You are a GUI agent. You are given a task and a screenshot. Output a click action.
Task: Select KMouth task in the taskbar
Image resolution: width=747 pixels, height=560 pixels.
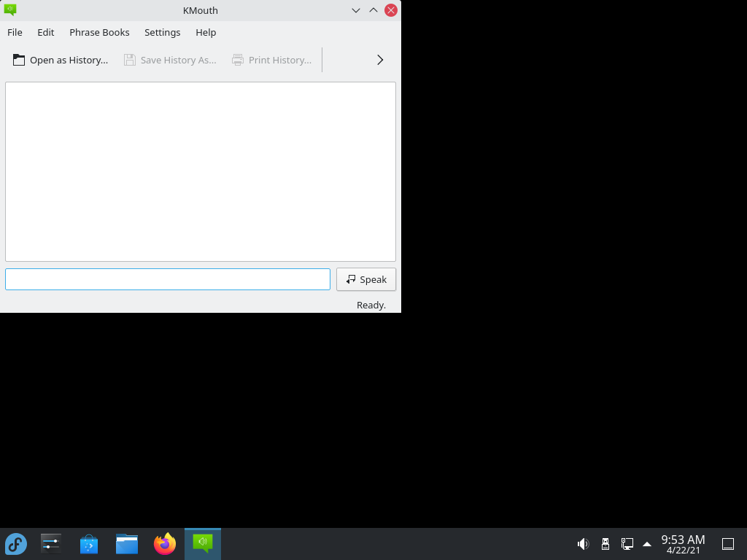[203, 544]
